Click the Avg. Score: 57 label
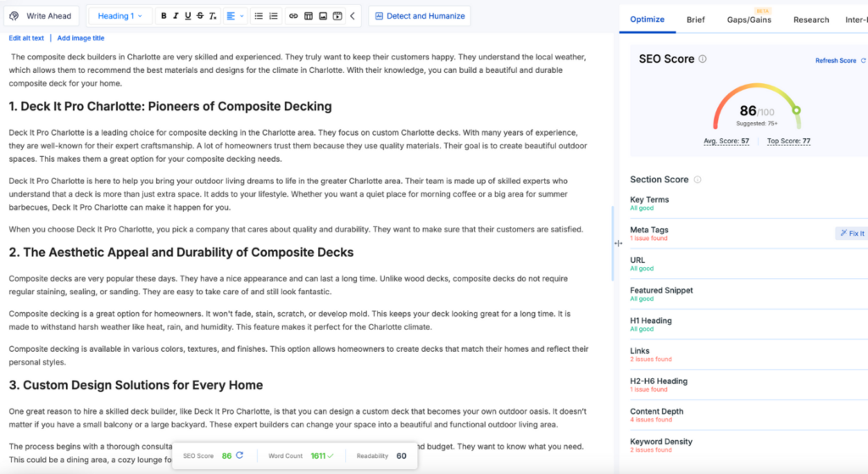Image resolution: width=868 pixels, height=474 pixels. click(726, 142)
